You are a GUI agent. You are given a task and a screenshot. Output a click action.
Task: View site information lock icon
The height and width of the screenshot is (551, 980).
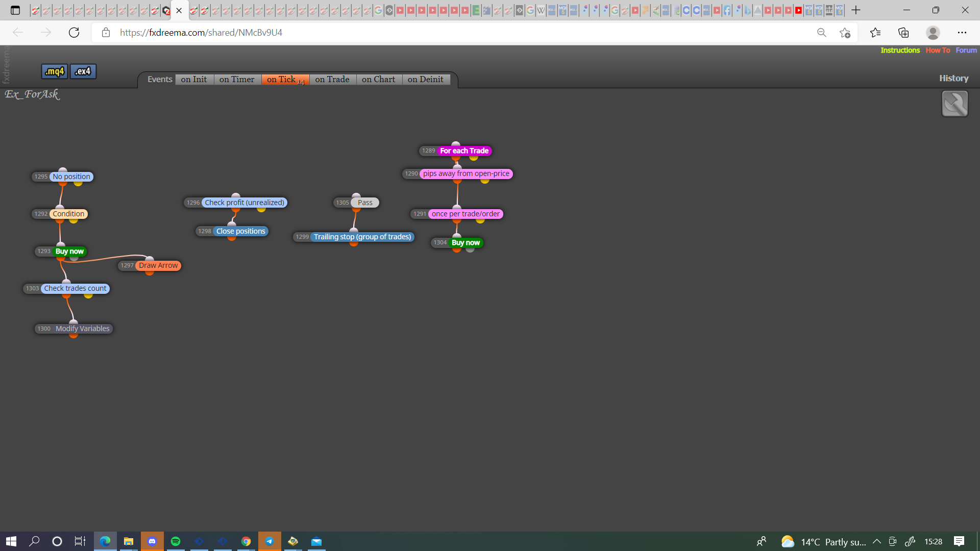click(x=106, y=33)
